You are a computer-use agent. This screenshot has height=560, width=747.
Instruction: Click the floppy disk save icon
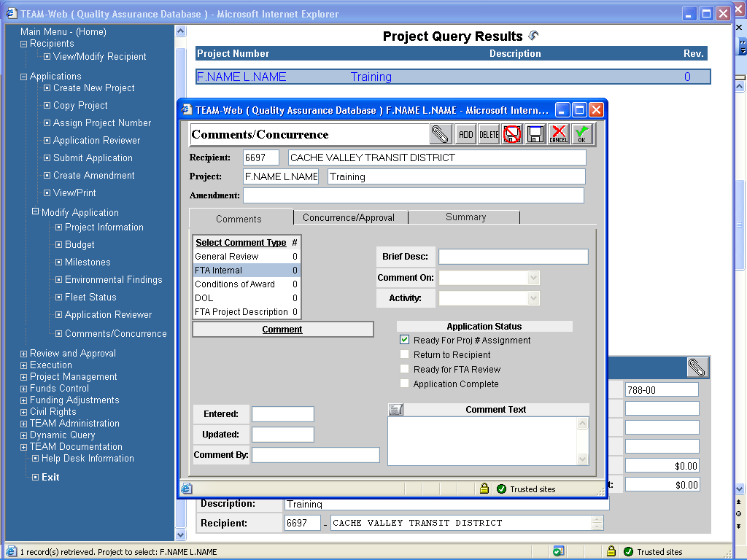coord(535,134)
